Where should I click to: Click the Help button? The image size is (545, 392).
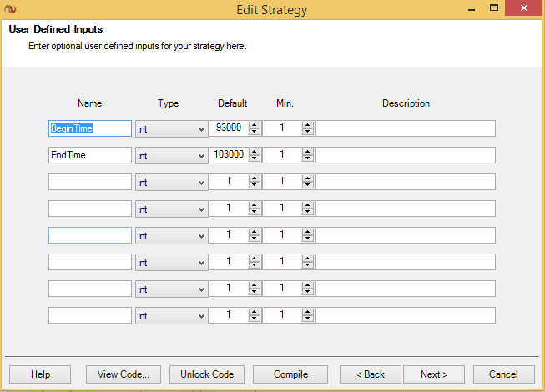[40, 374]
